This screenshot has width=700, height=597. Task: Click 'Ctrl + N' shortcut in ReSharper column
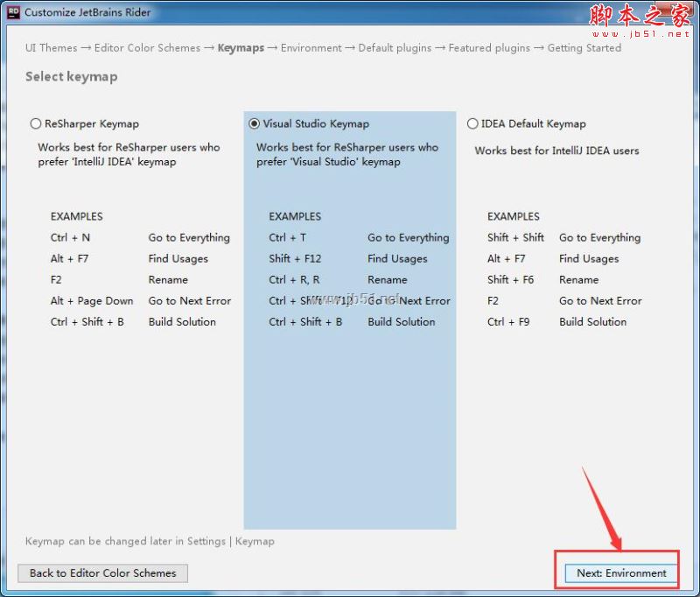70,237
